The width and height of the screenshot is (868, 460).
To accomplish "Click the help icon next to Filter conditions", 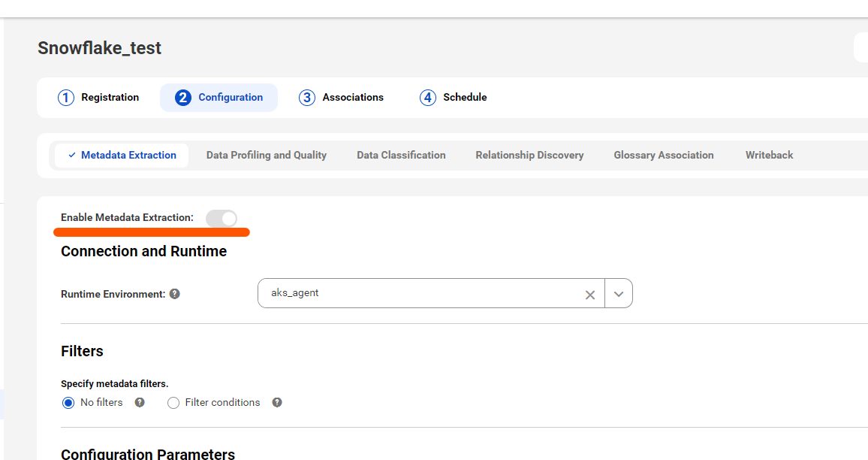I will [x=277, y=402].
